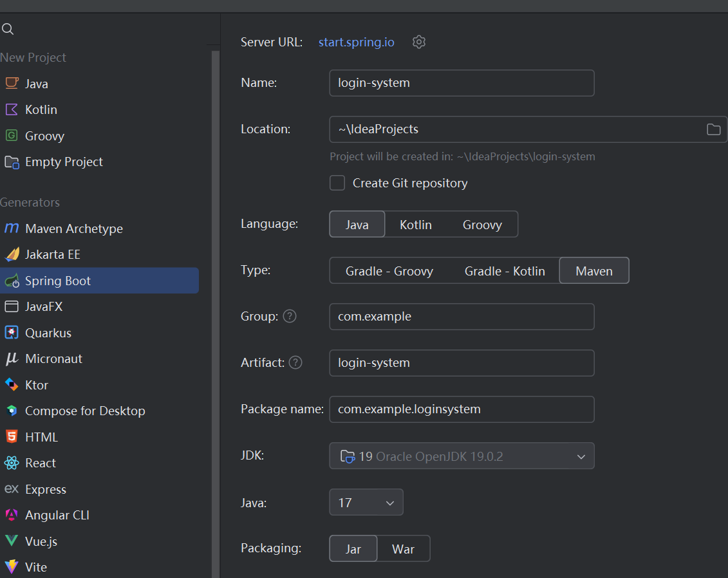Click the Group help question mark icon
728x578 pixels.
(290, 316)
